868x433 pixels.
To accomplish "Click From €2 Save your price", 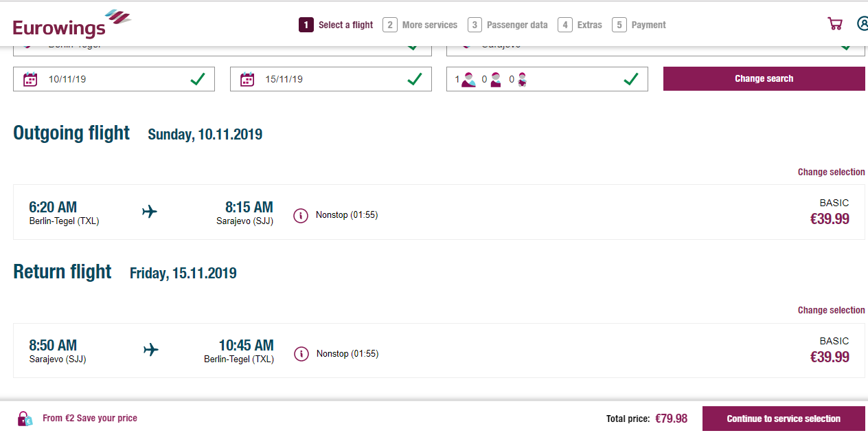I will 90,418.
